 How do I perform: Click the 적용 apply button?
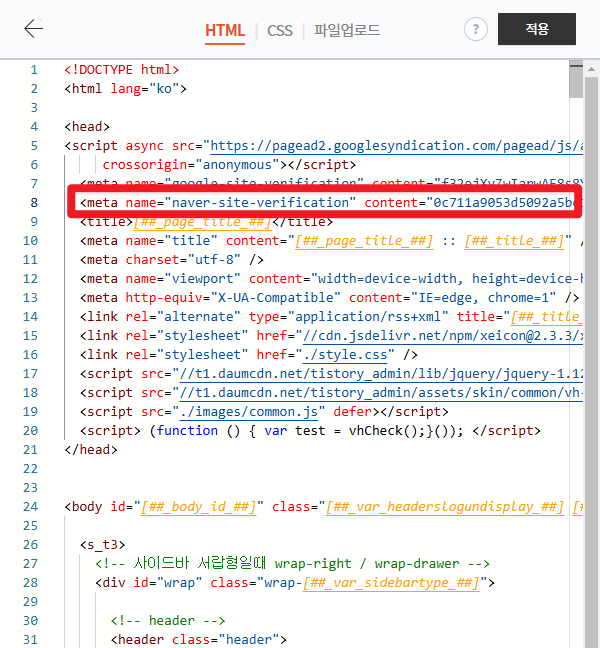click(536, 29)
